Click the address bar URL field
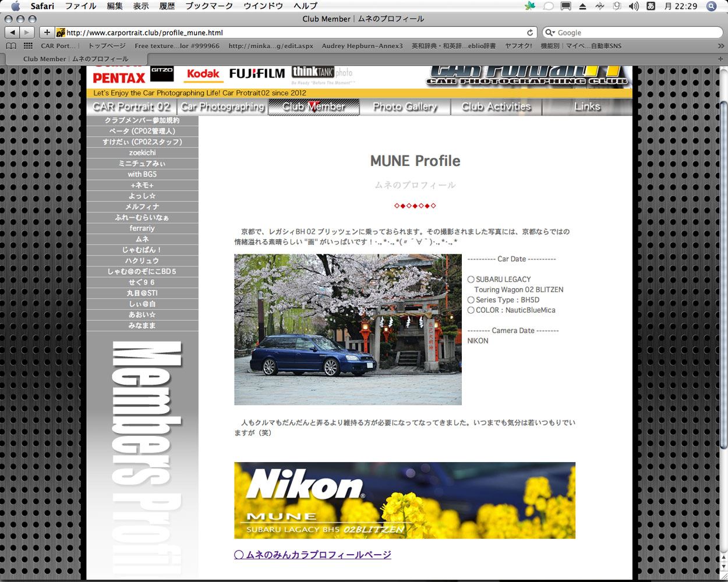 [x=297, y=33]
